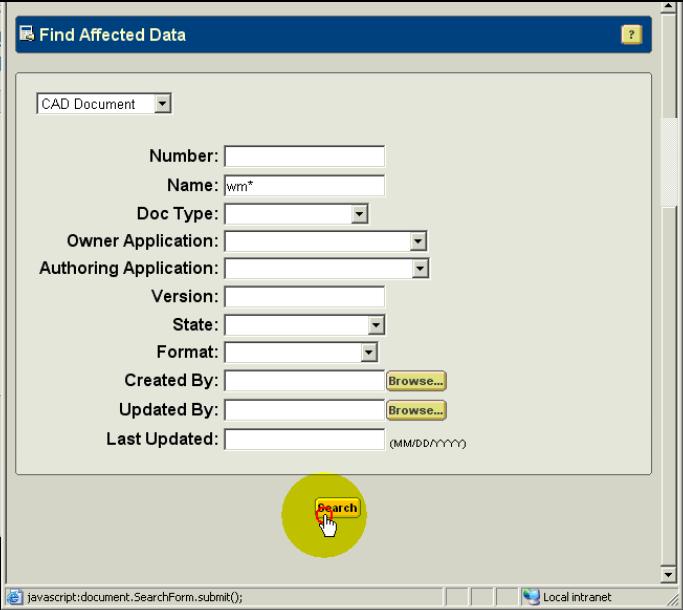Select the Created By text field
The width and height of the screenshot is (683, 610).
tap(304, 381)
